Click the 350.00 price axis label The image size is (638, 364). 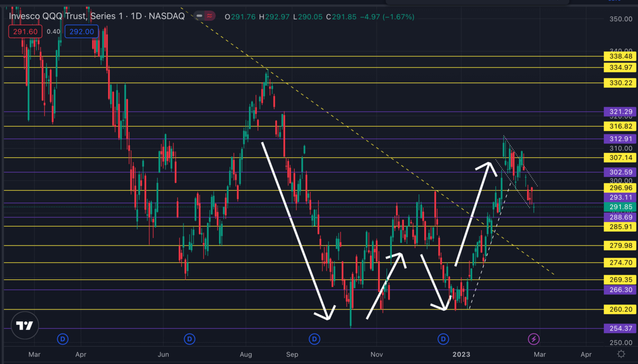pos(620,19)
